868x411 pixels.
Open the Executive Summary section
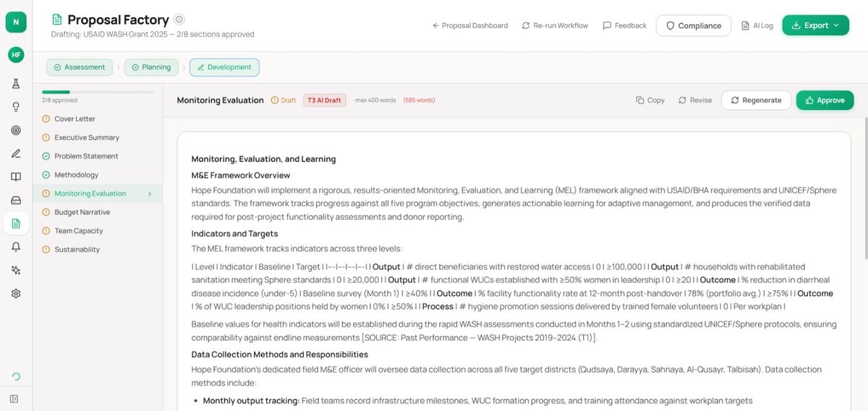click(98, 137)
